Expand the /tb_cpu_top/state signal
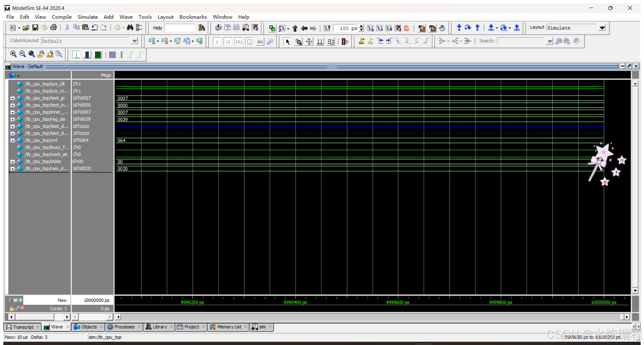644x345 pixels. click(x=13, y=162)
